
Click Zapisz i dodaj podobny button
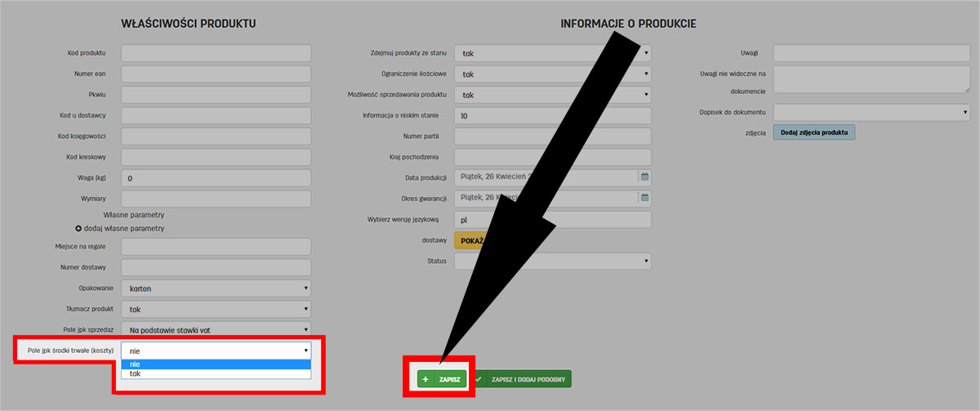tap(523, 379)
